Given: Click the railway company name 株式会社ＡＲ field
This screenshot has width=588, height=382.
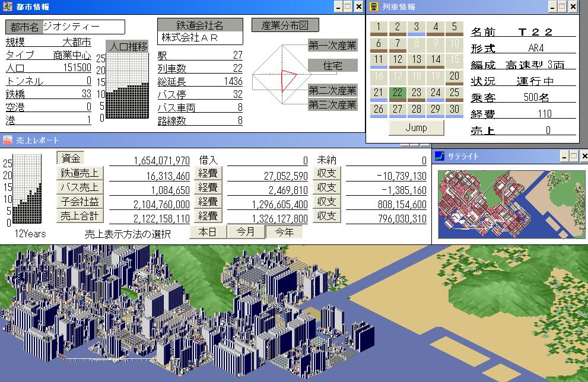Looking at the screenshot, I should [x=200, y=38].
